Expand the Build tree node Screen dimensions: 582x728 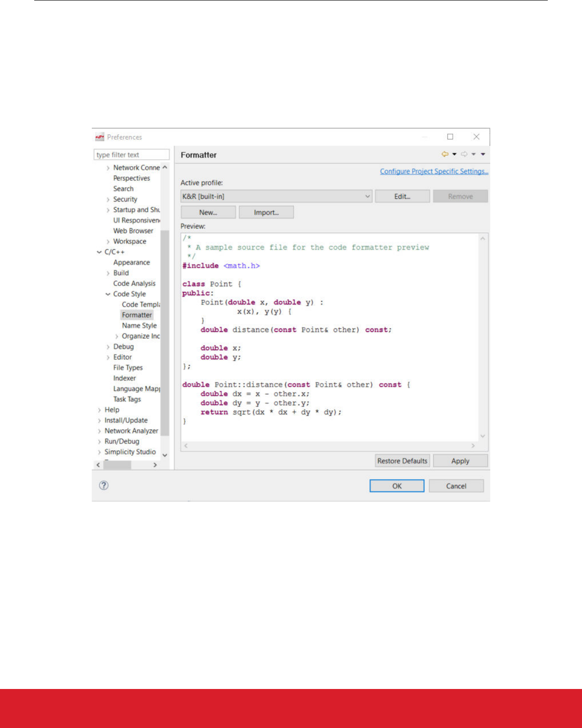(x=108, y=273)
